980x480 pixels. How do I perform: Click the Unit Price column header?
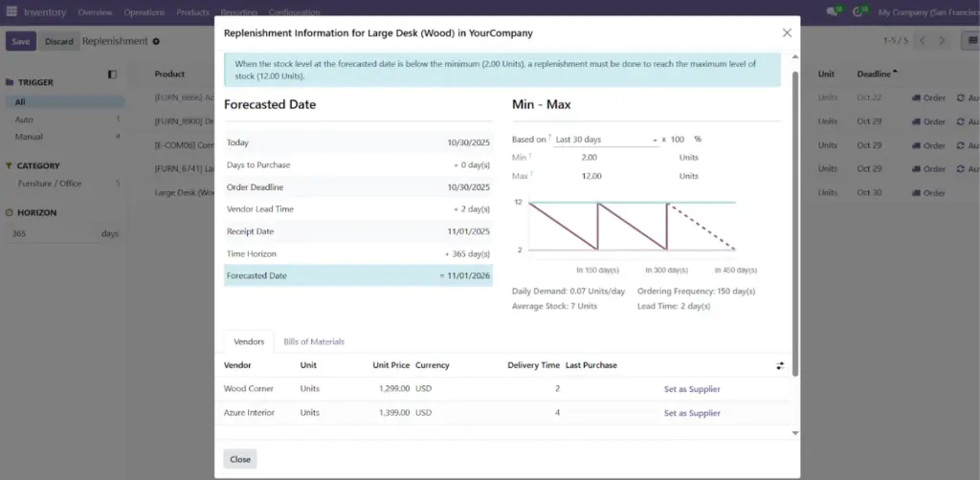(x=391, y=365)
